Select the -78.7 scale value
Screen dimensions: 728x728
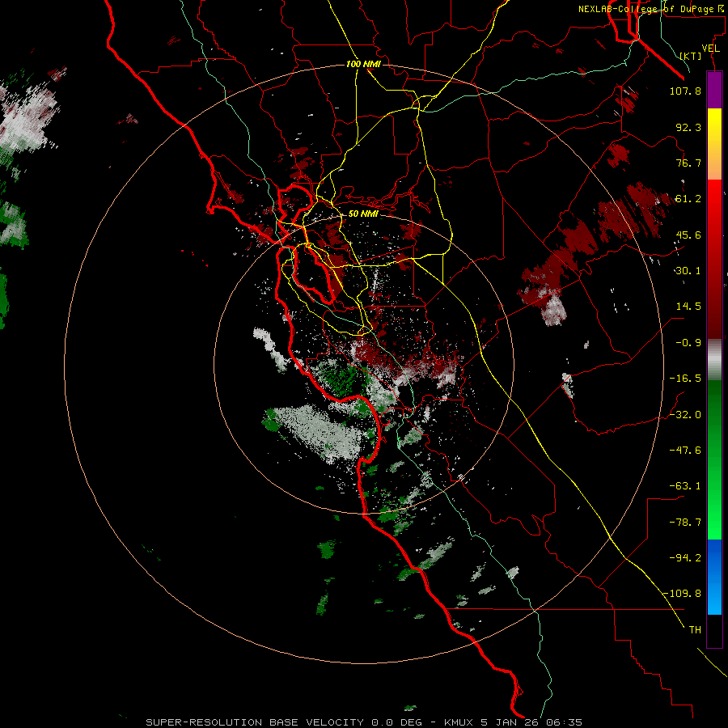(685, 523)
